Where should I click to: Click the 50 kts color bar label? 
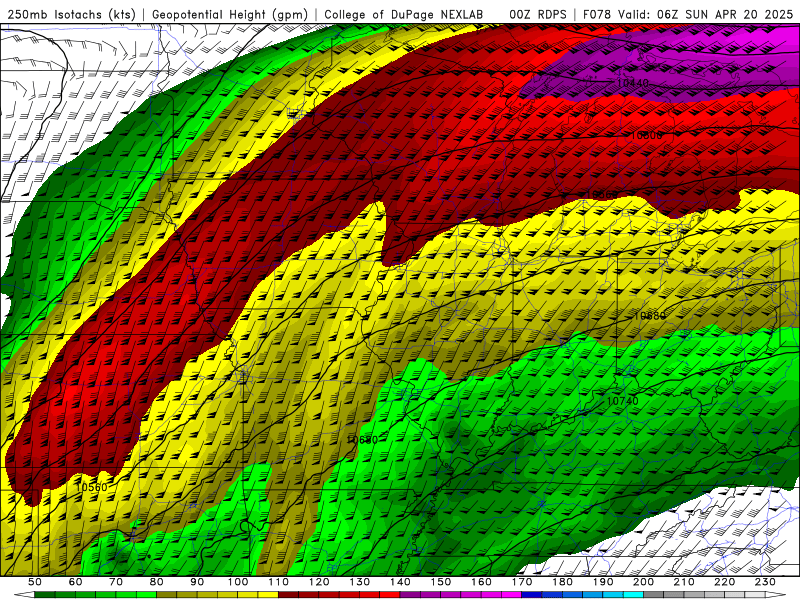[35, 582]
